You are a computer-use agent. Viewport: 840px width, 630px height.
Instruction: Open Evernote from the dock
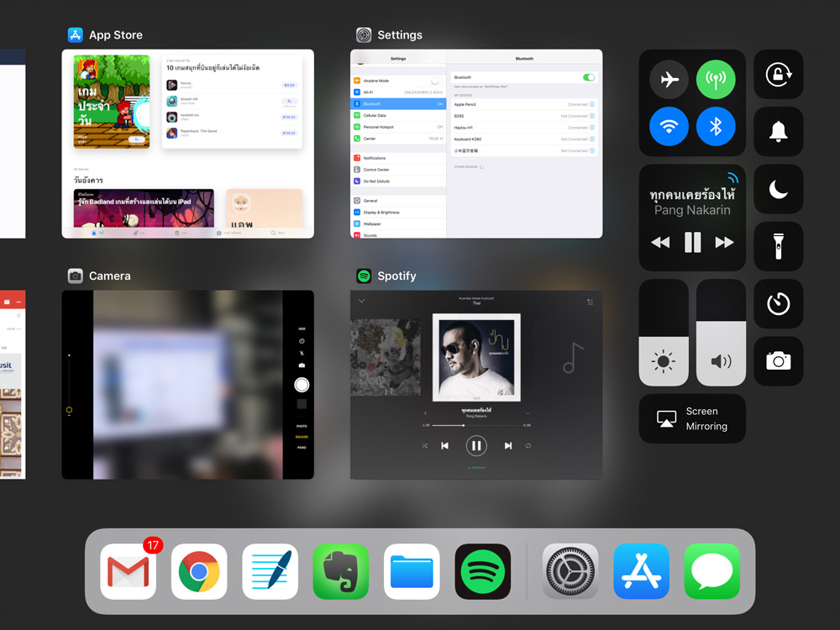pyautogui.click(x=341, y=571)
